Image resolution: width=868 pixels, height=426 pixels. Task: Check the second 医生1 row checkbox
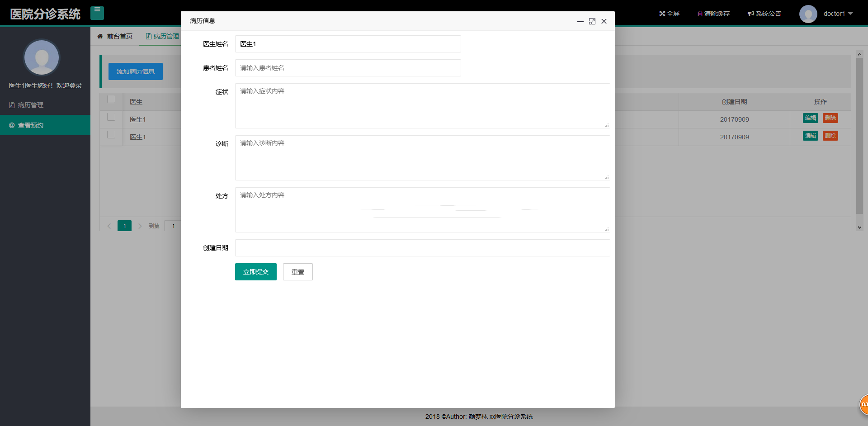(111, 134)
